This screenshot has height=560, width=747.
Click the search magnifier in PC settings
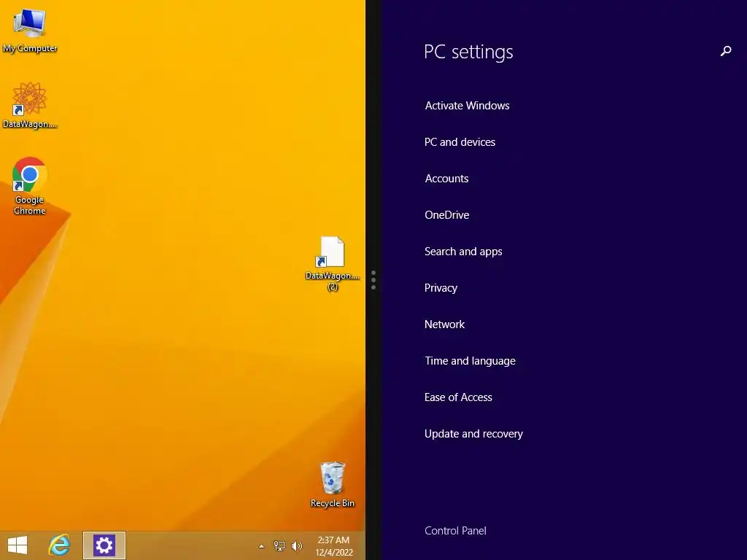coord(726,51)
